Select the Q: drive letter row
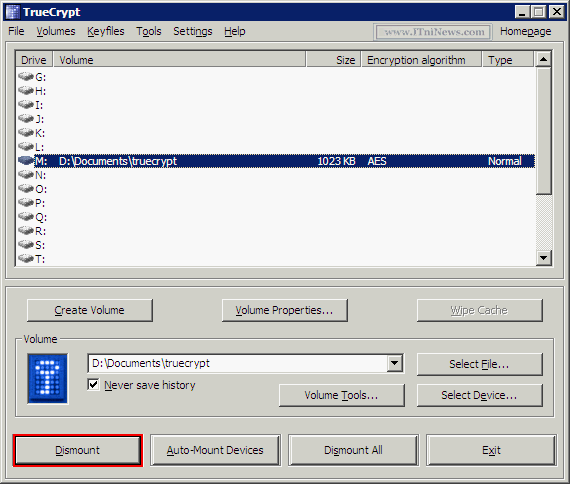Image resolution: width=570 pixels, height=484 pixels. [276, 217]
